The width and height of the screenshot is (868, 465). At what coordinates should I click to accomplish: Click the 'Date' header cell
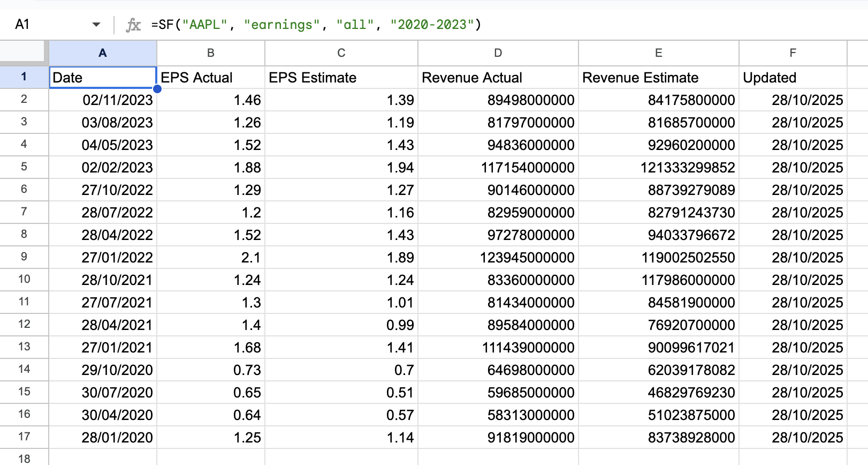tap(103, 77)
